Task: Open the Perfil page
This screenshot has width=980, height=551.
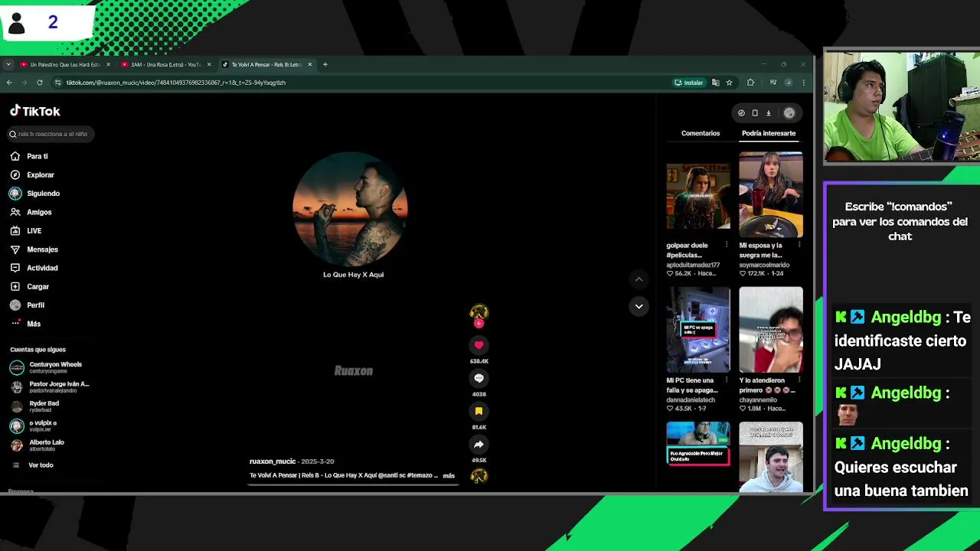Action: (x=27, y=305)
